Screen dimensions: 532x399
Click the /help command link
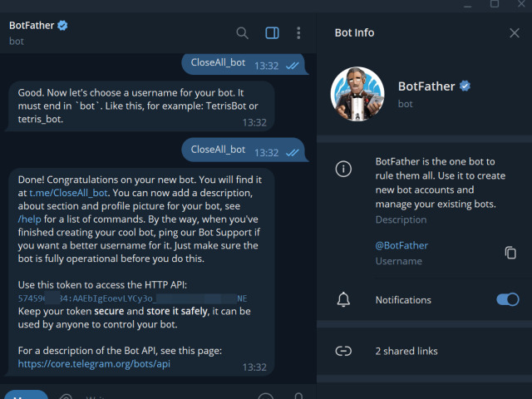30,219
